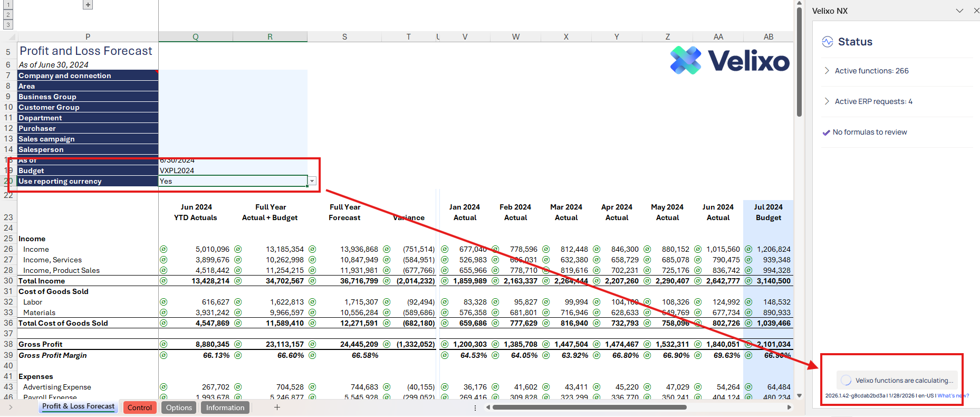Click the Velixo logo image
Screen dimensions: 980x417
pyautogui.click(x=729, y=60)
